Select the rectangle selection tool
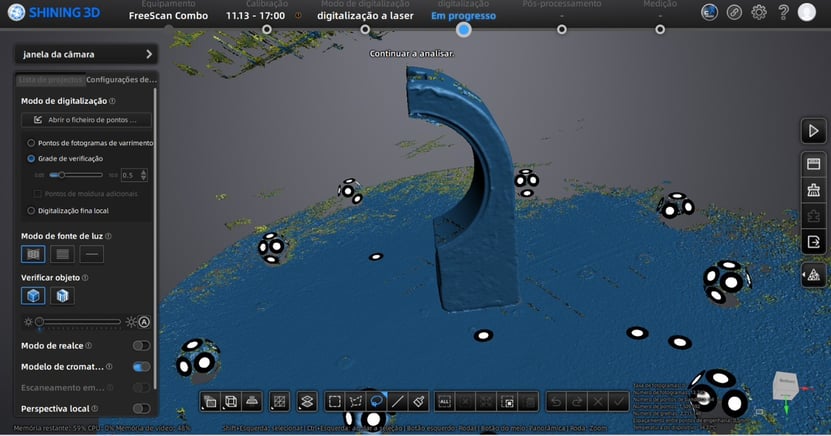831x436 pixels. 335,401
